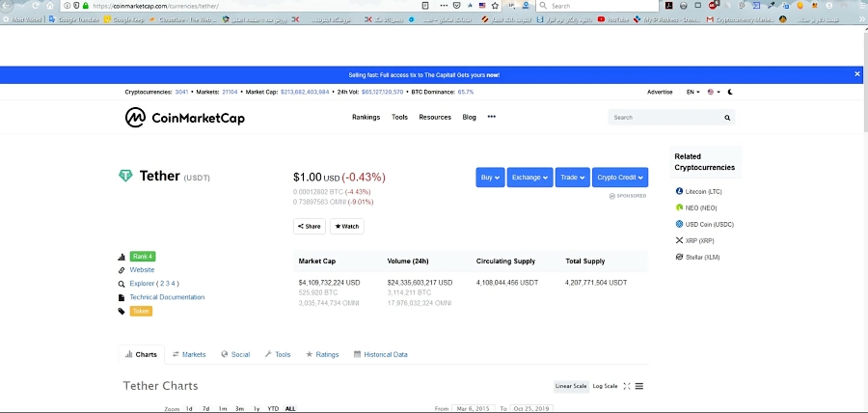Click the Advertise link
This screenshot has height=413, width=868.
[660, 92]
